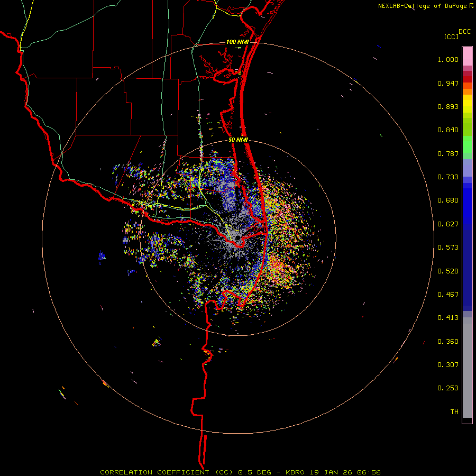Click the 0.413 scale value
This screenshot has height=476, width=476.
(x=448, y=318)
